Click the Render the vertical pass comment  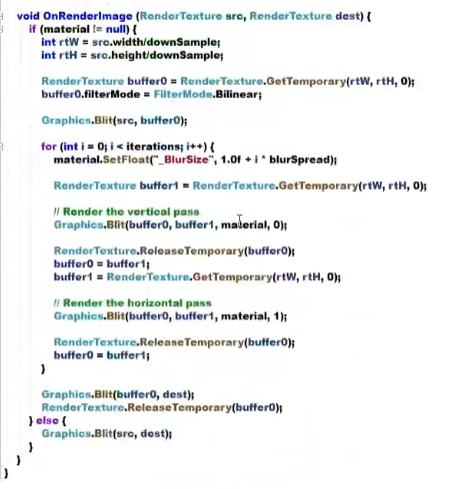pyautogui.click(x=127, y=212)
